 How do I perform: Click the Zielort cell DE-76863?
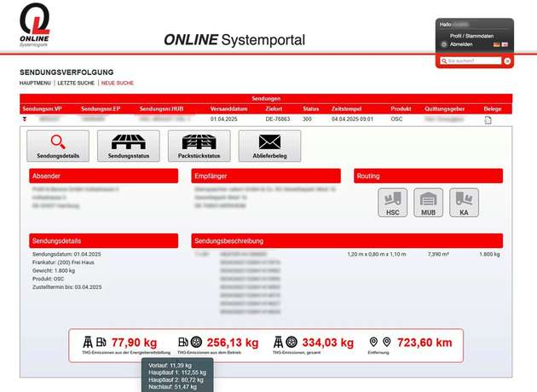click(278, 119)
